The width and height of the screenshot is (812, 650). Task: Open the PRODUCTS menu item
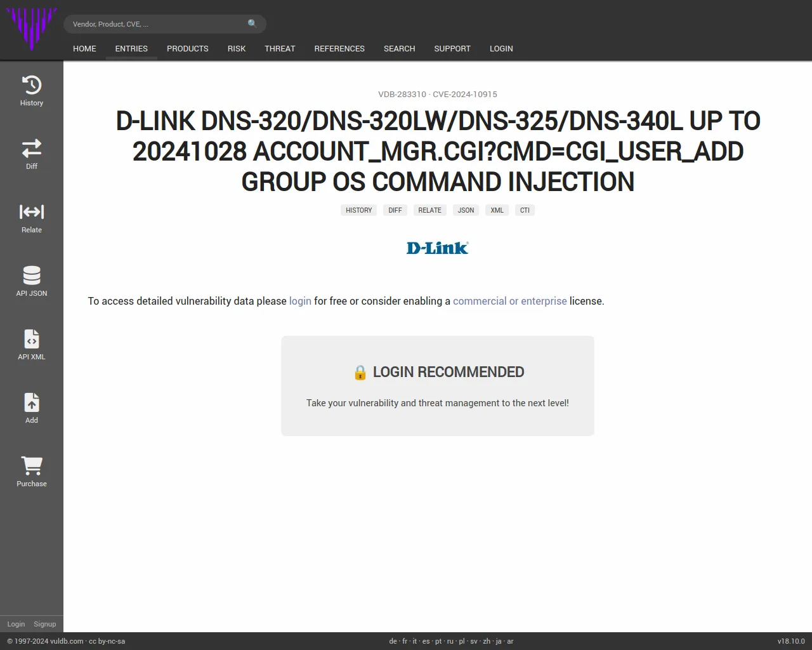click(188, 48)
